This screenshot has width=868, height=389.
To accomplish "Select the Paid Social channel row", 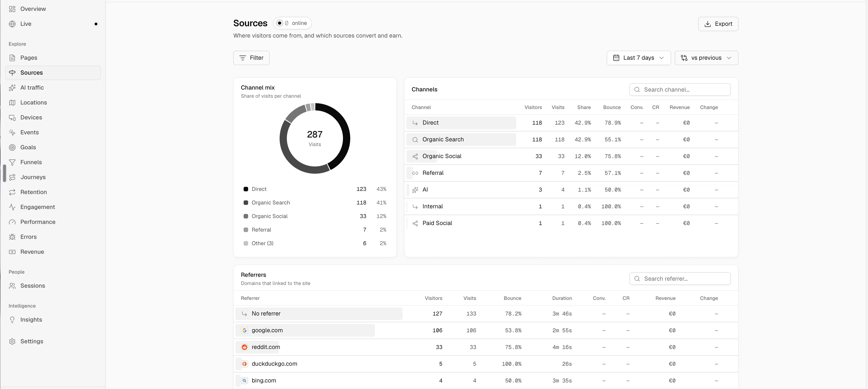I will [x=571, y=223].
